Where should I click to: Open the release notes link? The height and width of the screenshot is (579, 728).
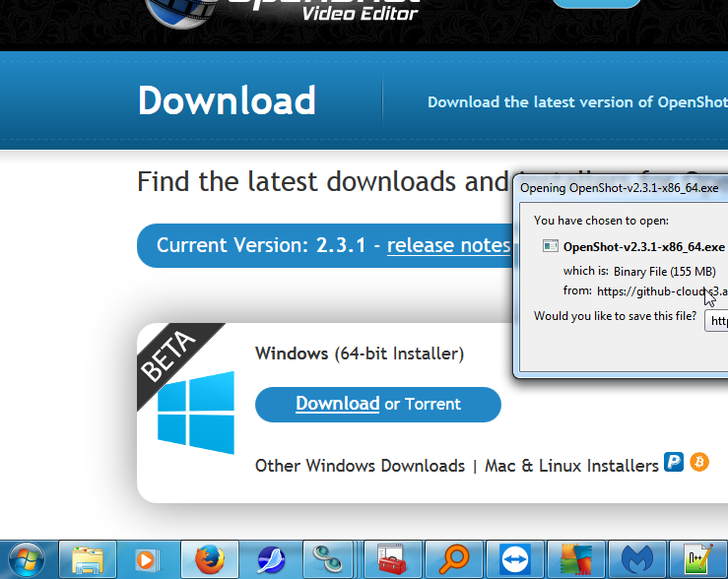point(448,245)
